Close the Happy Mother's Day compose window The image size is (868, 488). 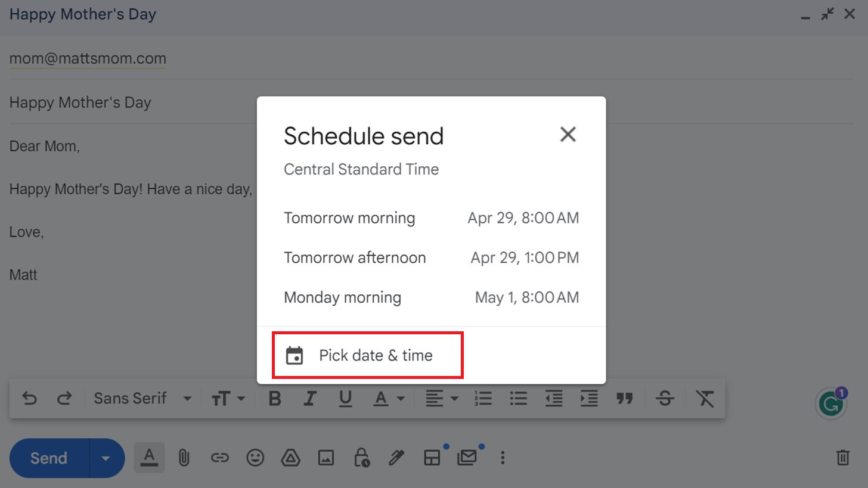pos(850,14)
